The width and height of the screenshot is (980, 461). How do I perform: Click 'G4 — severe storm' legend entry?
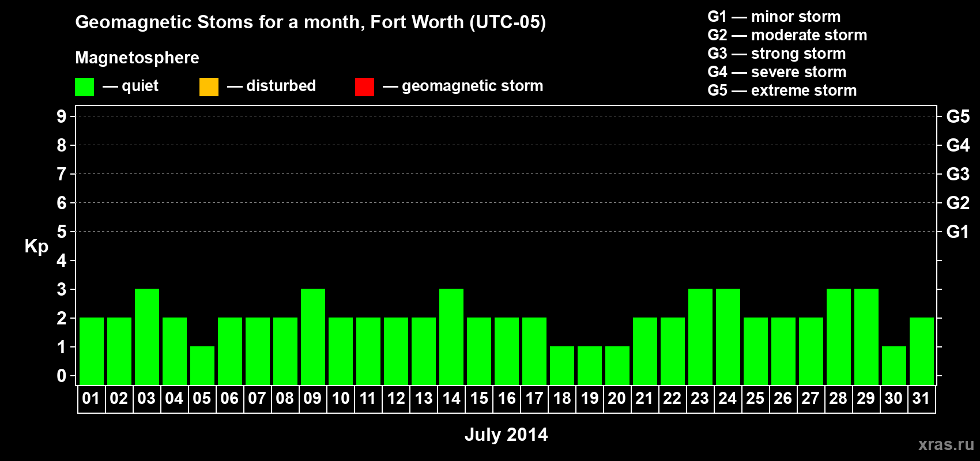click(x=777, y=72)
